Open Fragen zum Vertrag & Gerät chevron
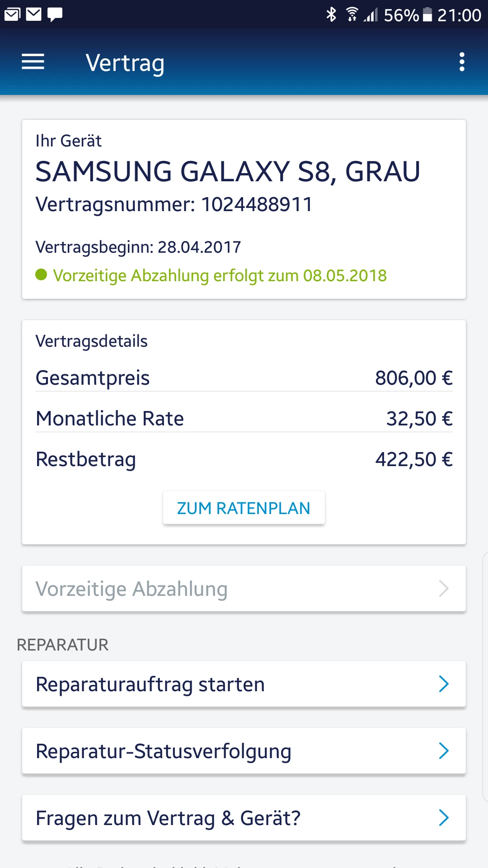Image resolution: width=488 pixels, height=868 pixels. tap(444, 818)
